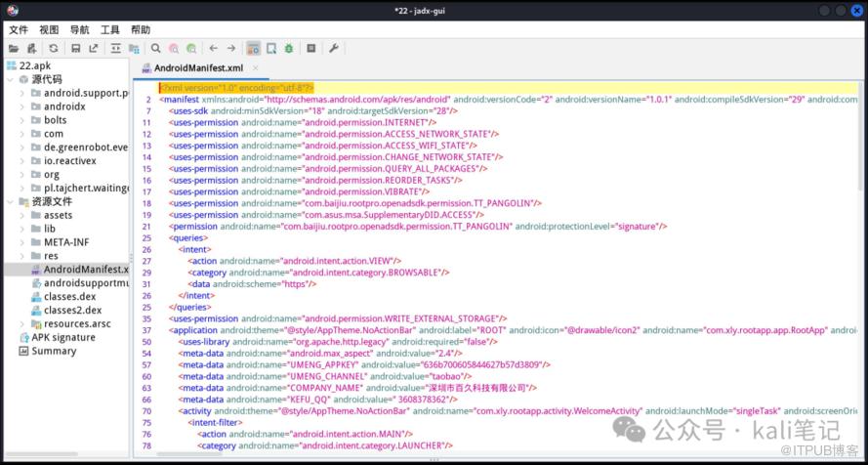The image size is (868, 465).
Task: Navigate forward with right arrow icon
Action: (x=231, y=48)
